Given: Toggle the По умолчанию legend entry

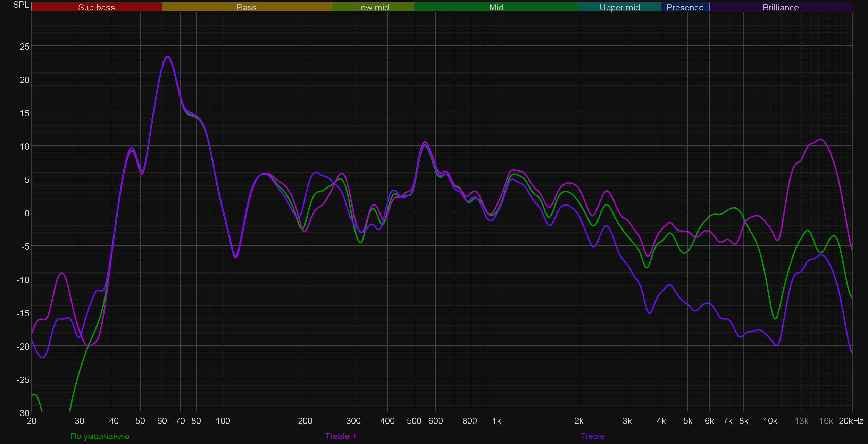Looking at the screenshot, I should pos(99,436).
